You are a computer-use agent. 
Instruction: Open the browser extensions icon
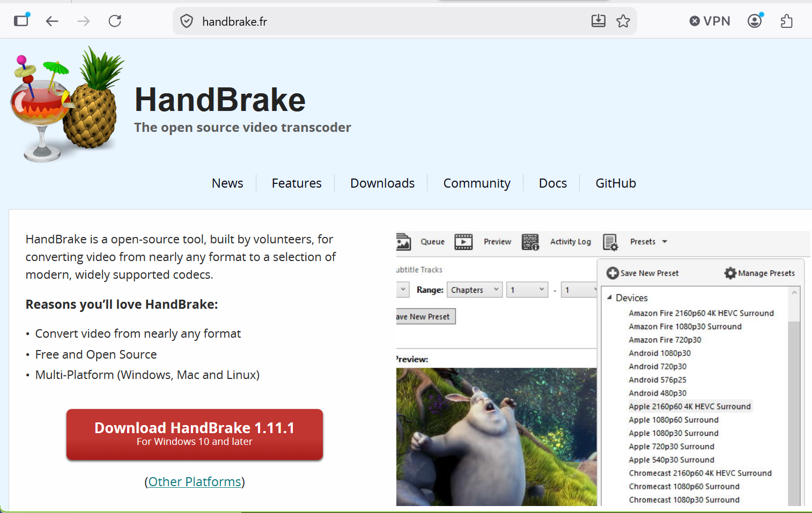(786, 21)
